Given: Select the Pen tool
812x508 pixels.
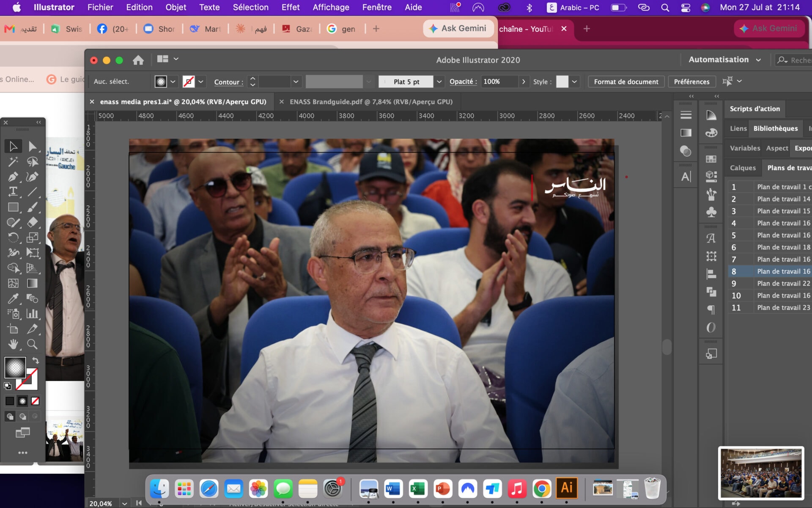Looking at the screenshot, I should click(13, 177).
